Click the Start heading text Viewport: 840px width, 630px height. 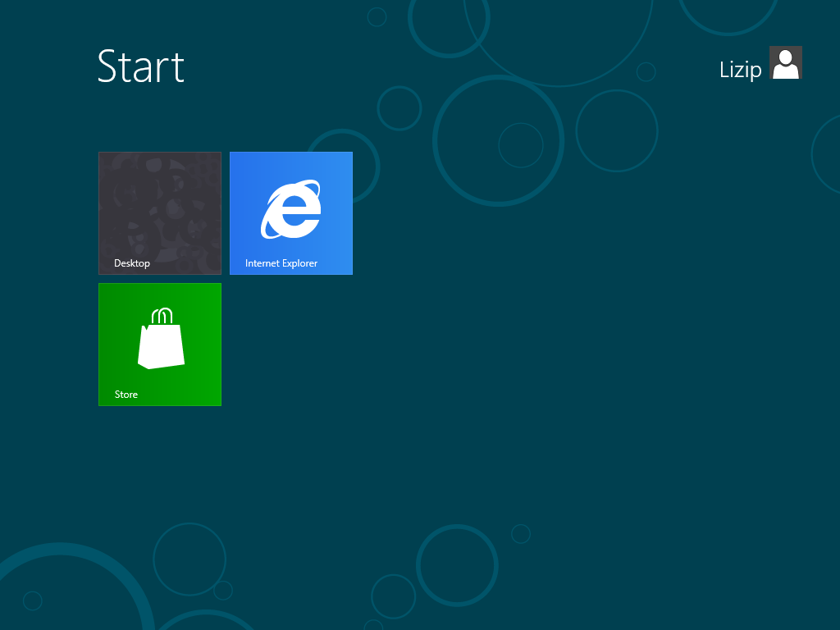pyautogui.click(x=141, y=66)
